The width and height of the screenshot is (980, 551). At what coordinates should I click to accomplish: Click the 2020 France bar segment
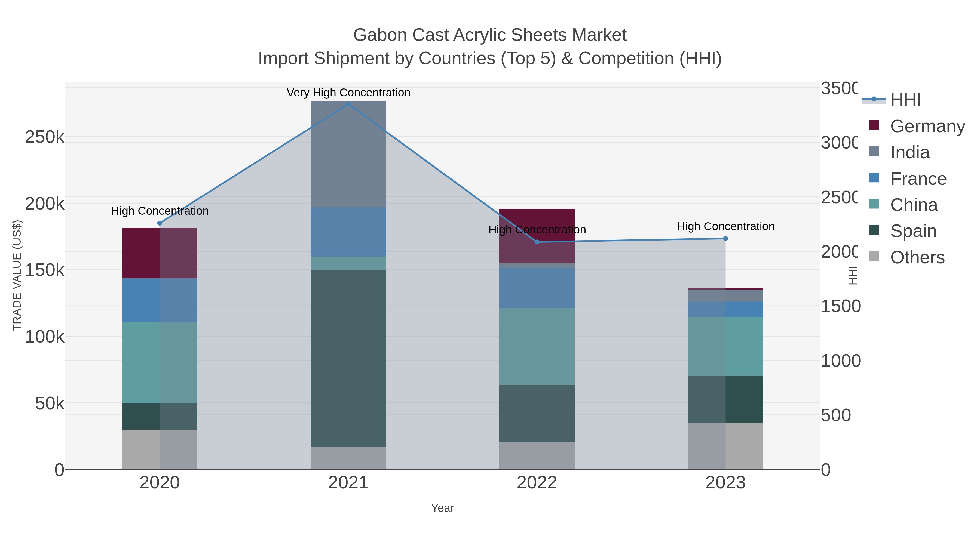(x=160, y=300)
